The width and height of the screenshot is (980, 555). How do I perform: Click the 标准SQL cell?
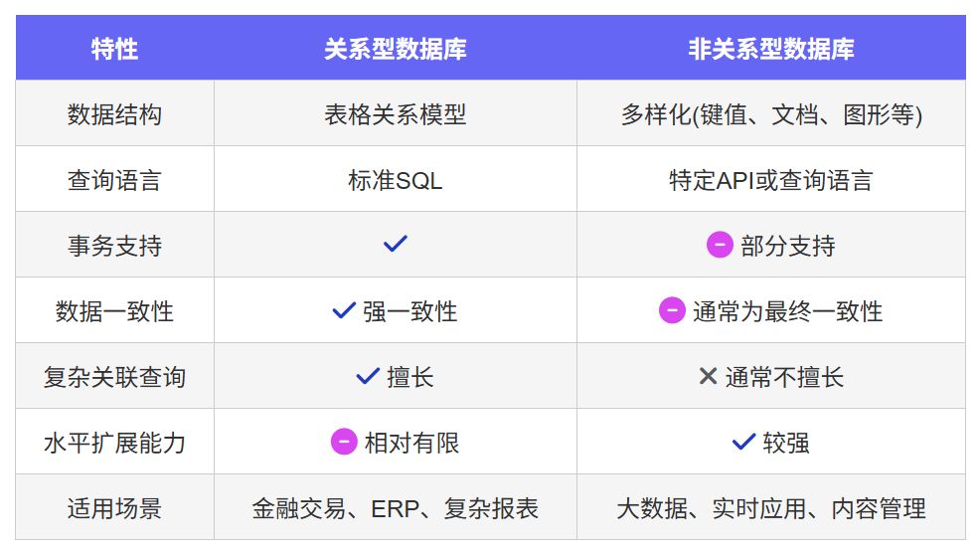point(396,180)
